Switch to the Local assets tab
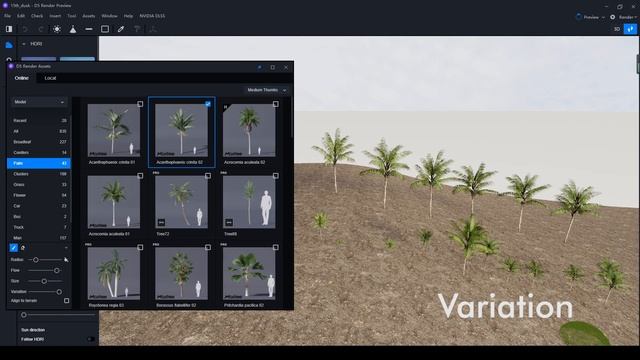 [50, 78]
